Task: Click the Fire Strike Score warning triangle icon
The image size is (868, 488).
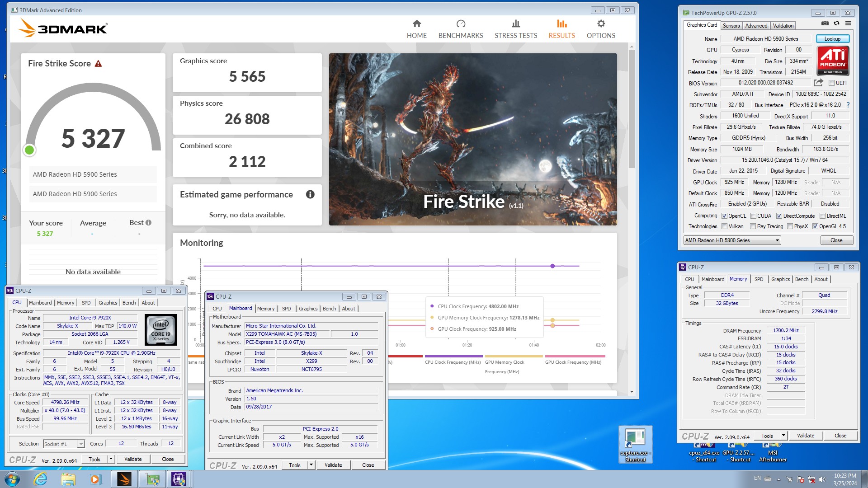Action: [98, 64]
